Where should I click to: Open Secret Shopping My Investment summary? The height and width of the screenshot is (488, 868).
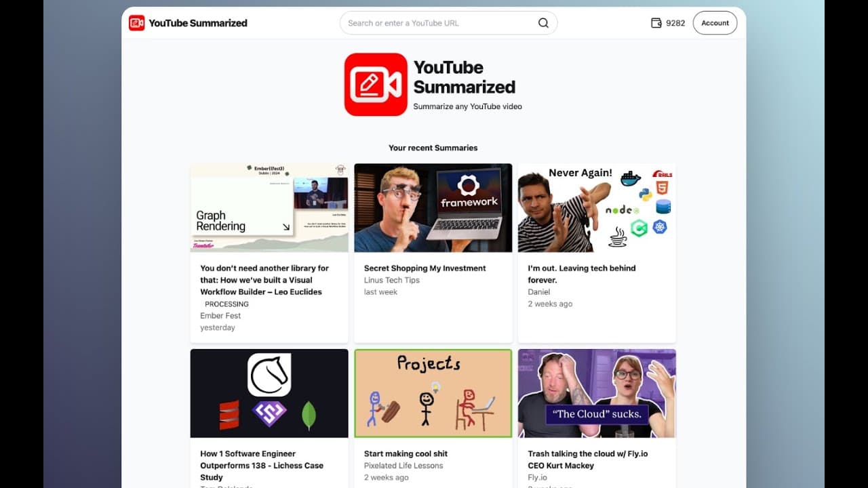click(x=425, y=268)
